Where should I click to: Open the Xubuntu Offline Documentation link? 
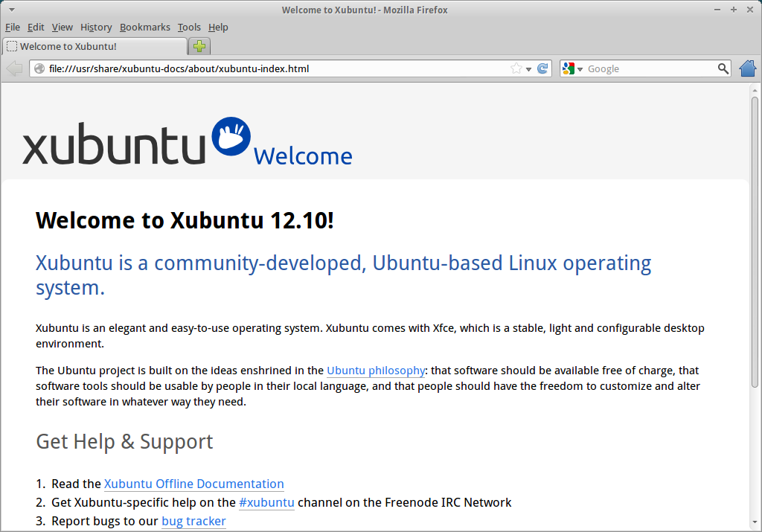(x=193, y=484)
